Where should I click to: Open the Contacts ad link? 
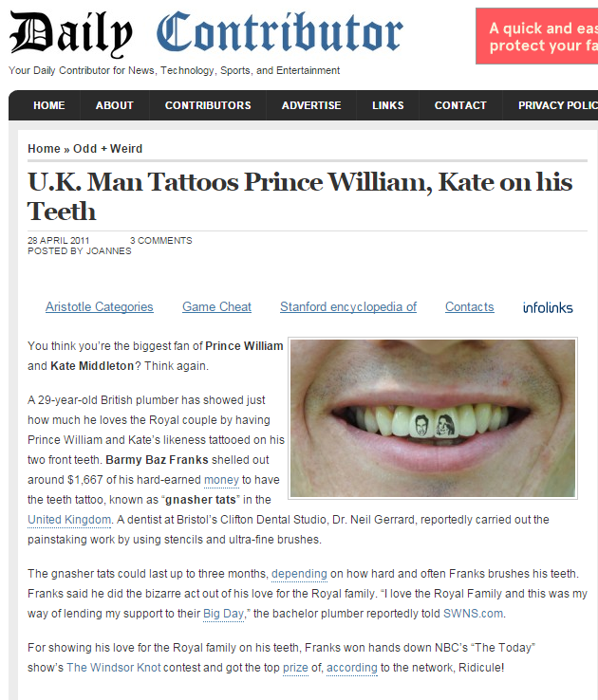pos(469,306)
